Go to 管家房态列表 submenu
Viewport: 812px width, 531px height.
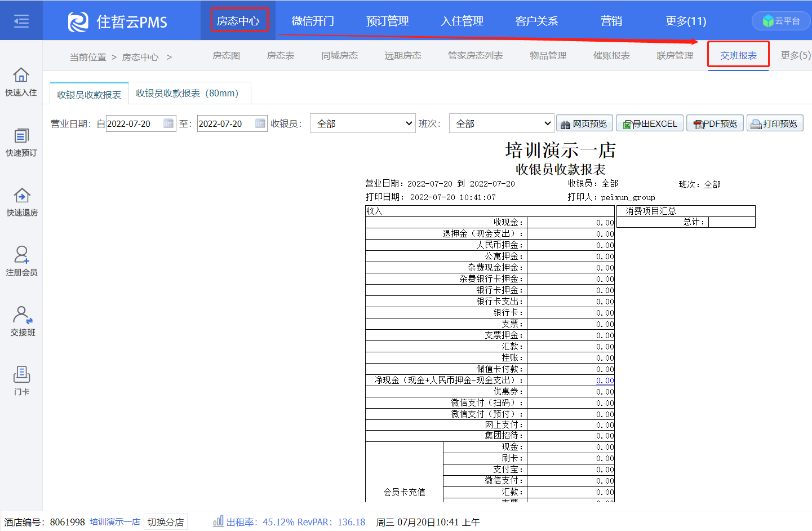click(x=475, y=55)
